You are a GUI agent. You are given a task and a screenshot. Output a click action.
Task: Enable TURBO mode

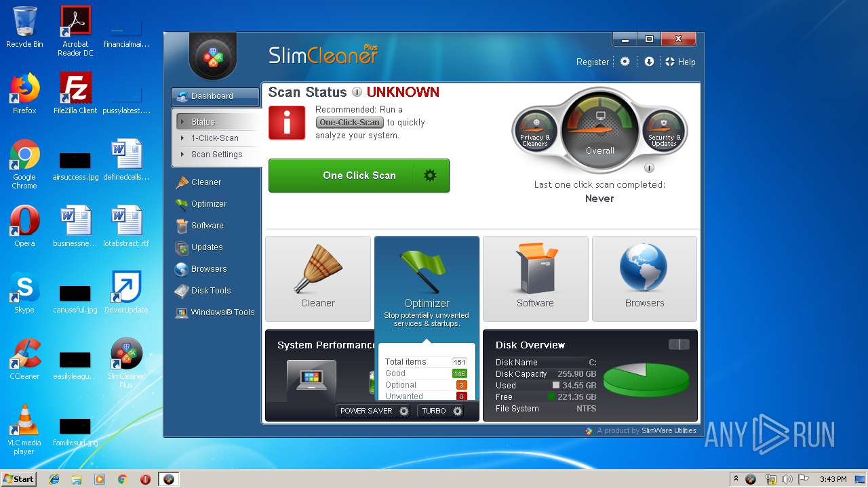pyautogui.click(x=441, y=411)
